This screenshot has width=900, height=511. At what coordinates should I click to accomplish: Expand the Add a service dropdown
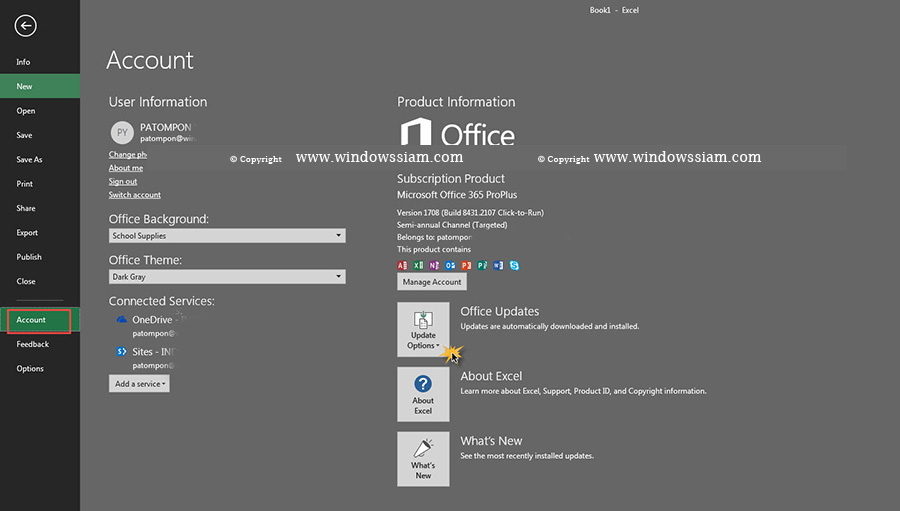[139, 384]
